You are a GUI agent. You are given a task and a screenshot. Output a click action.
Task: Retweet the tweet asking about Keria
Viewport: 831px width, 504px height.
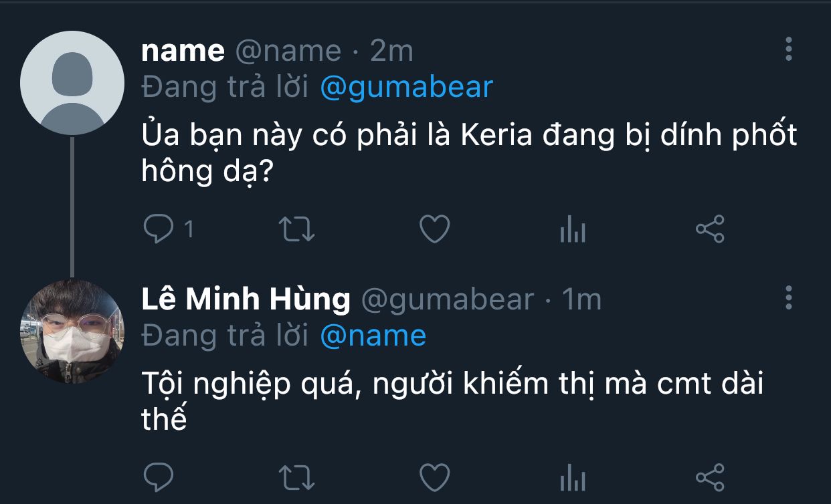click(x=296, y=229)
